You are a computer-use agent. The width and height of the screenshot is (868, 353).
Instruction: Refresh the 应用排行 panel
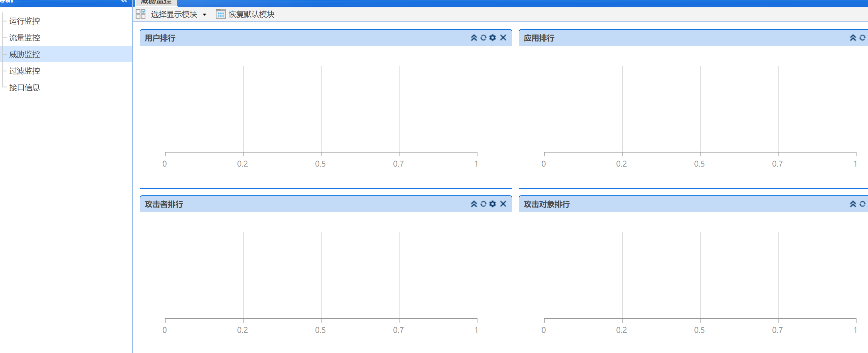(862, 38)
